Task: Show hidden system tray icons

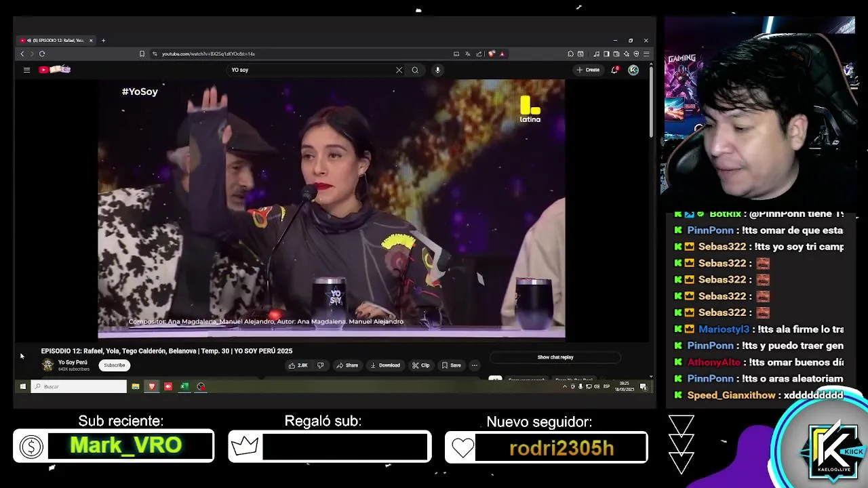Action: pyautogui.click(x=565, y=386)
